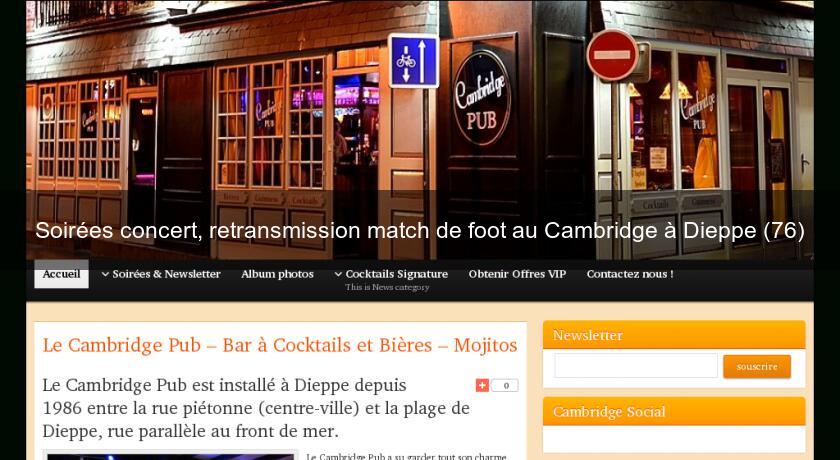Open the Le Cambridge Pub article title link

point(280,345)
